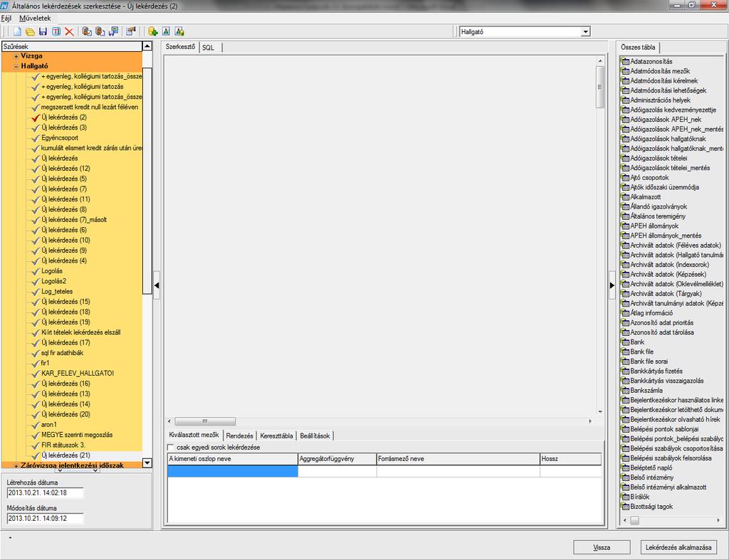Click the rename text-cursor toolbar icon

click(56, 31)
